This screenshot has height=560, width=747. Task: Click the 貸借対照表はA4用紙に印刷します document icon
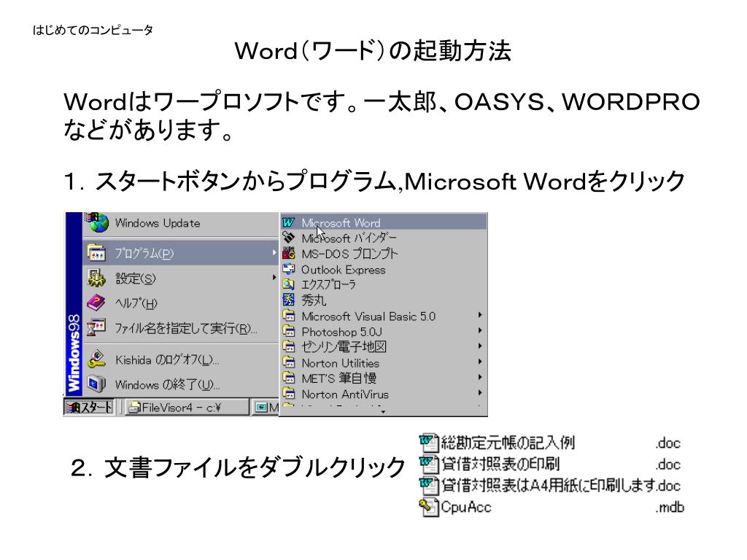429,486
